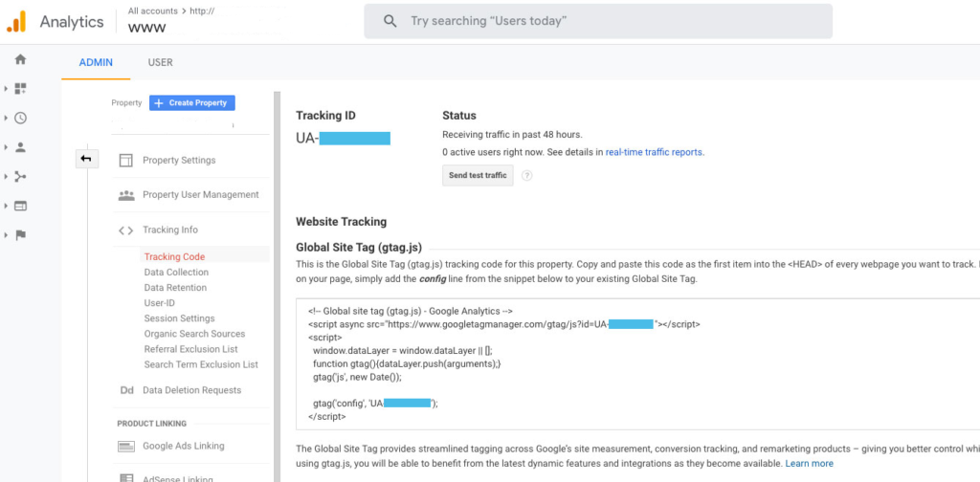Click the Tracking Info code brackets icon
Image resolution: width=980 pixels, height=482 pixels.
point(126,230)
